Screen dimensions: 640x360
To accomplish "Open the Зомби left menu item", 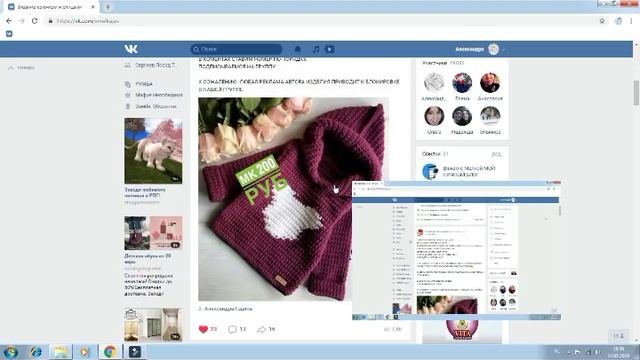I will 151,106.
